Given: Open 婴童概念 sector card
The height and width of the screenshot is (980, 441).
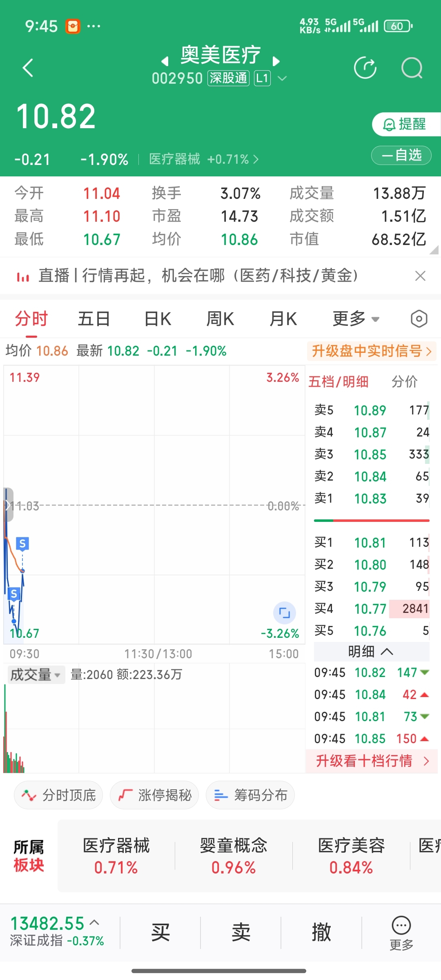Looking at the screenshot, I should coord(234,856).
